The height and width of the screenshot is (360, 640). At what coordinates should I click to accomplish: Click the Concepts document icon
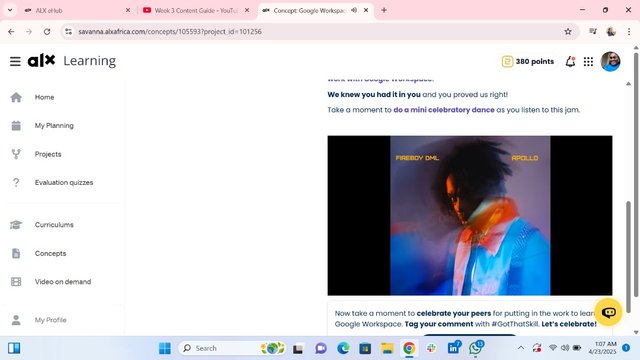(x=16, y=253)
